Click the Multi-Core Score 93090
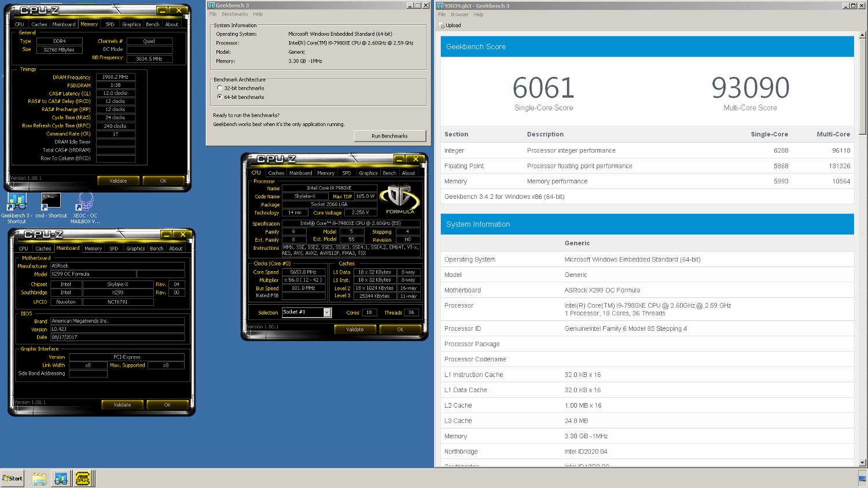Viewport: 868px width, 488px height. tap(750, 88)
